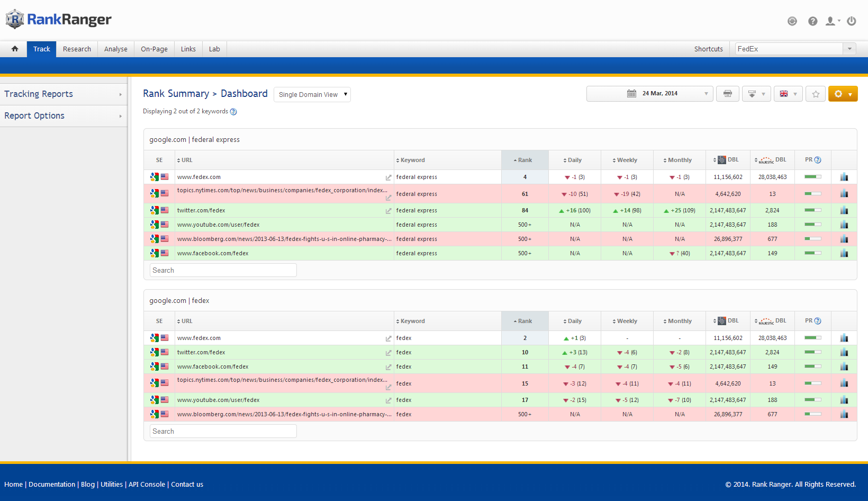Image resolution: width=868 pixels, height=501 pixels.
Task: Open graph icon for twitter.com/fedex federal express row
Action: click(x=844, y=210)
